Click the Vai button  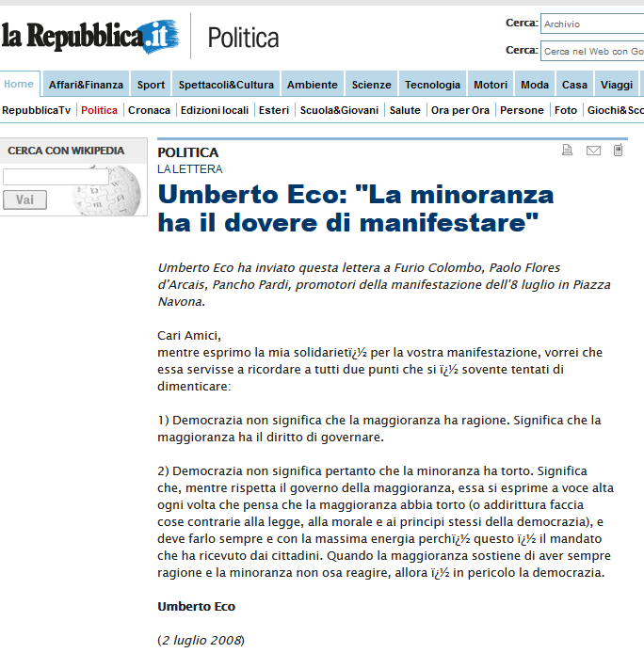pos(25,199)
